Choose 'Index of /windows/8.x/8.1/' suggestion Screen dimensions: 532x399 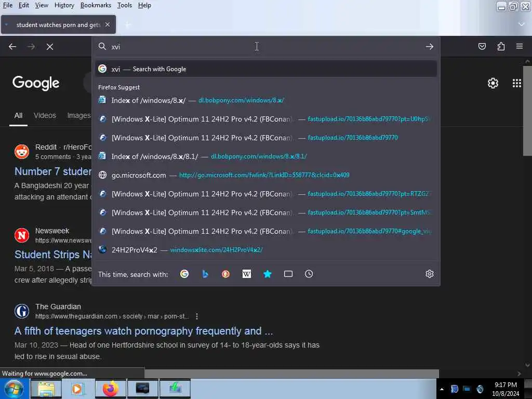(x=265, y=156)
